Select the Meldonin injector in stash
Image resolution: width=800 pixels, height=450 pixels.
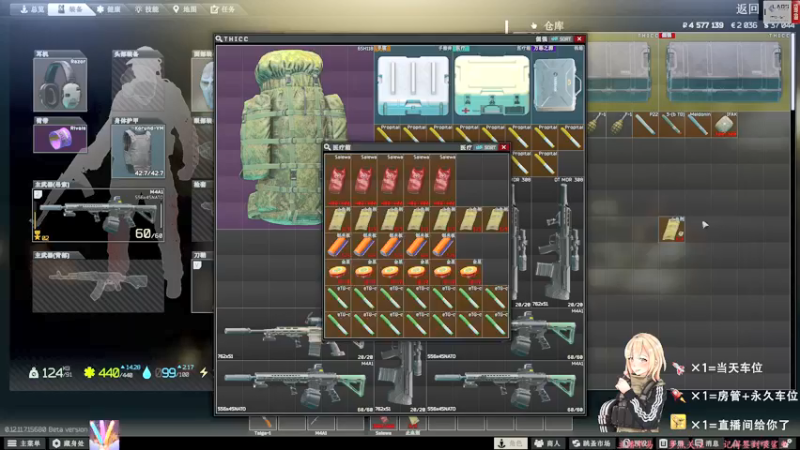coord(698,124)
